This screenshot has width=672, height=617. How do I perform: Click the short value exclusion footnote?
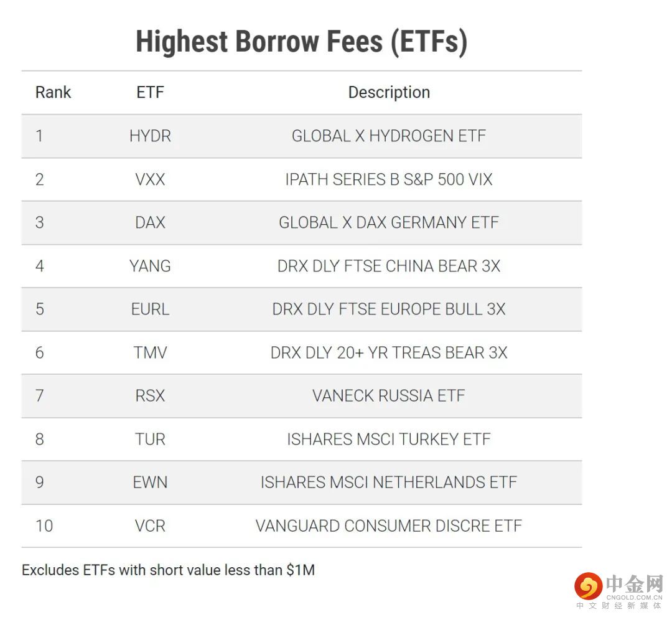click(168, 570)
